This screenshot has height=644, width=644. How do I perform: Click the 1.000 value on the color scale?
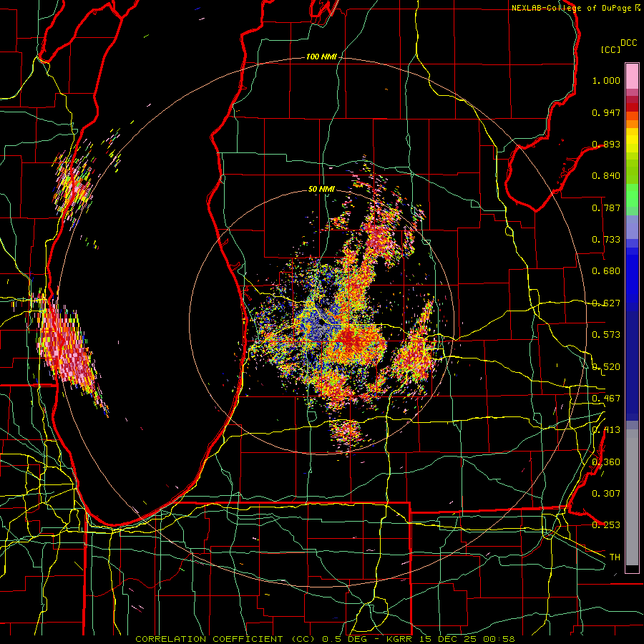click(606, 80)
